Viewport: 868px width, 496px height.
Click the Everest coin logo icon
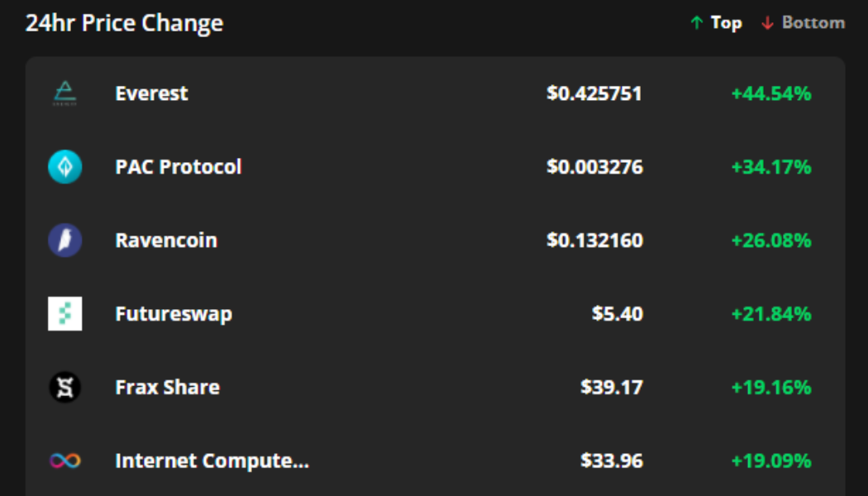tap(64, 93)
